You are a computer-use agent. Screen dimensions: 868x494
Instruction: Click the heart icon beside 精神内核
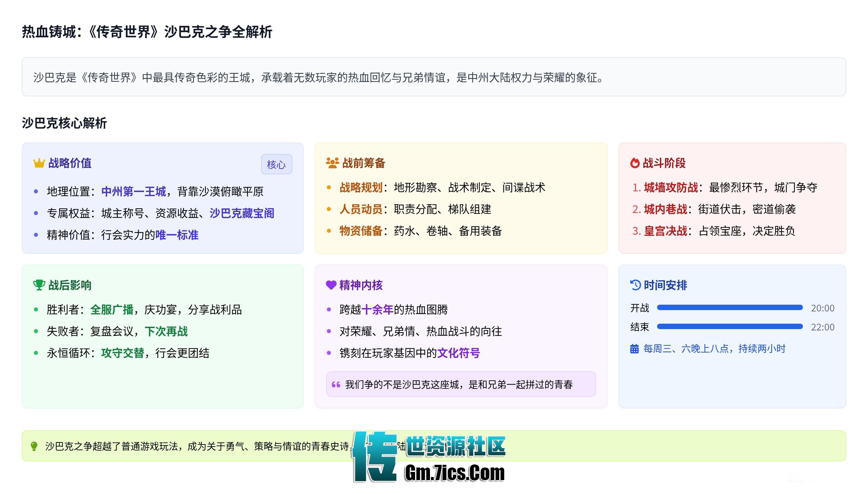coord(331,285)
